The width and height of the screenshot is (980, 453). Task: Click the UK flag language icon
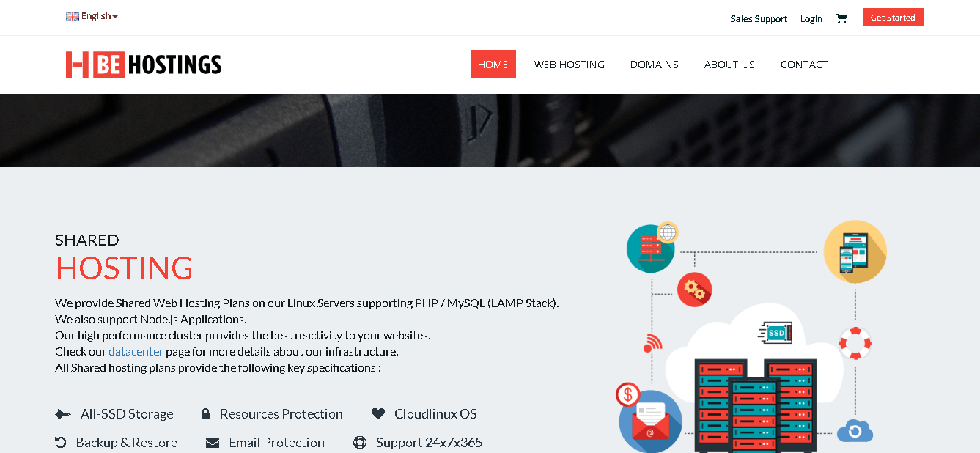click(x=73, y=16)
